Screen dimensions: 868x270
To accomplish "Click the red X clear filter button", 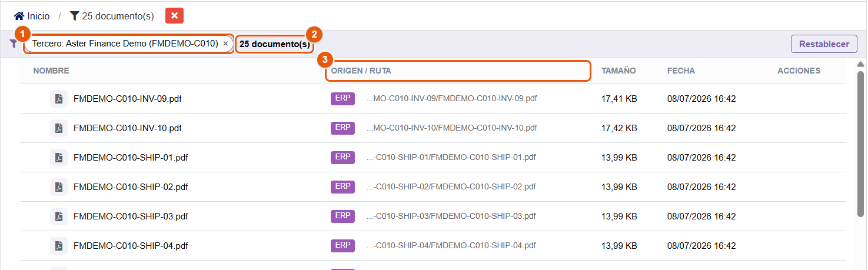I will coord(174,16).
